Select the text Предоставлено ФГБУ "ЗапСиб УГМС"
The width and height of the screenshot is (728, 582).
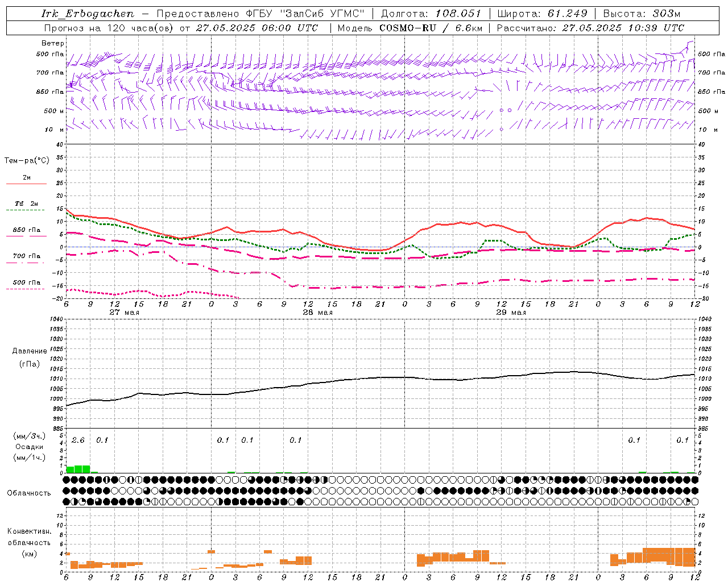coord(260,14)
